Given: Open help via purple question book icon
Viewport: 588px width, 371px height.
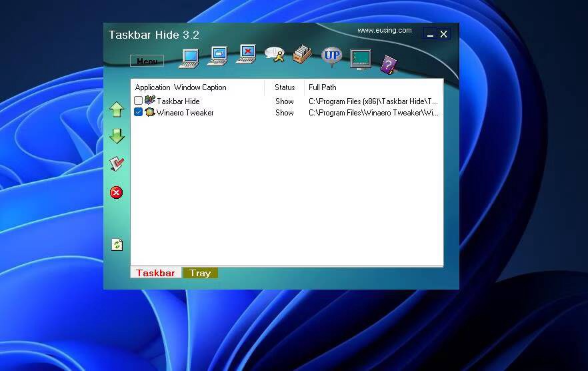Looking at the screenshot, I should click(388, 65).
